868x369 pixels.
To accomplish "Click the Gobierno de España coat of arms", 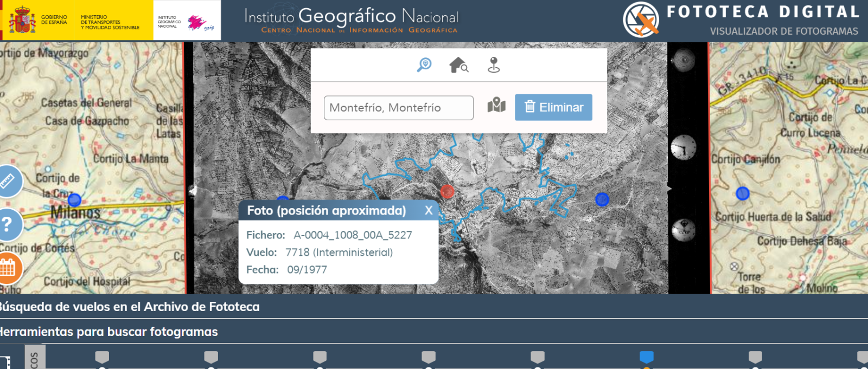I will coord(22,20).
